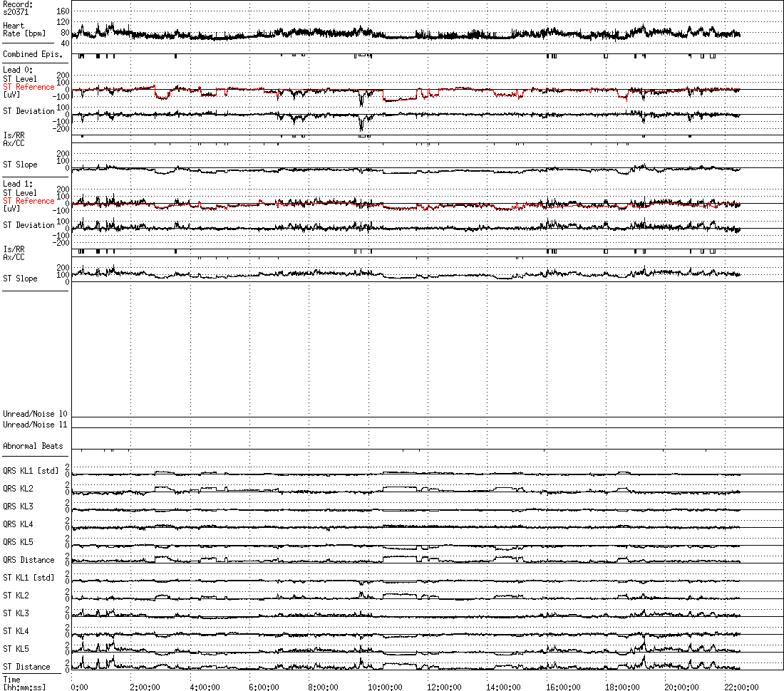Click the ST Deviation label in Lead 0
The image size is (784, 691).
pos(29,111)
